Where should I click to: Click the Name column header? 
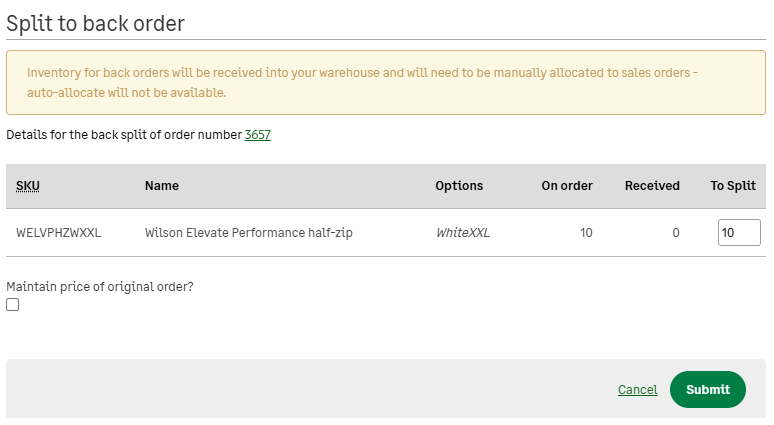[x=162, y=186]
